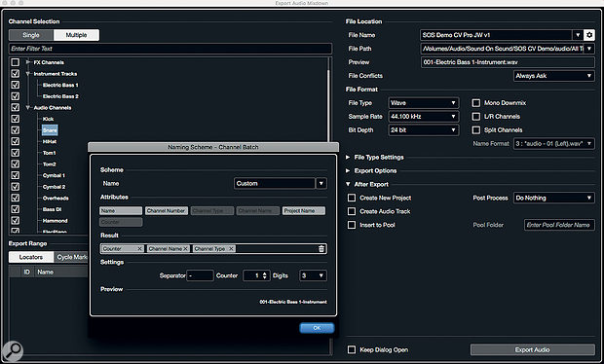Open the split-channel Name Format dropdown
The image size is (604, 364).
pyautogui.click(x=554, y=143)
